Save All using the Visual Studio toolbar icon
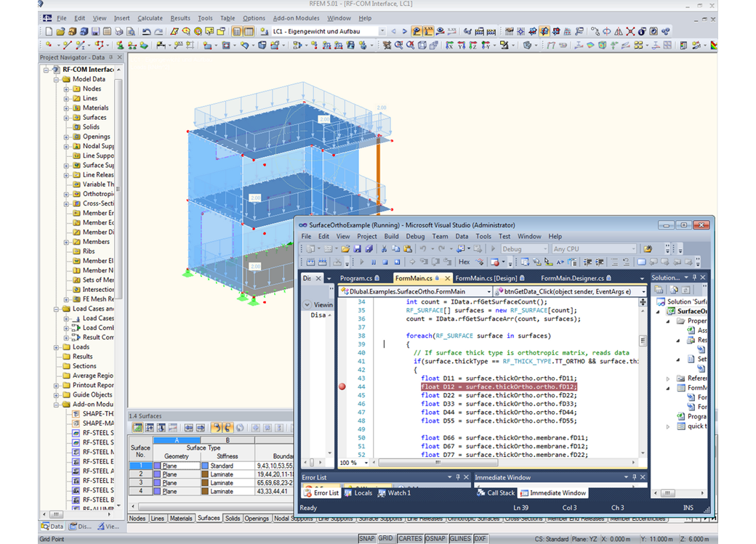Screen dimensions: 756x544 click(x=369, y=248)
